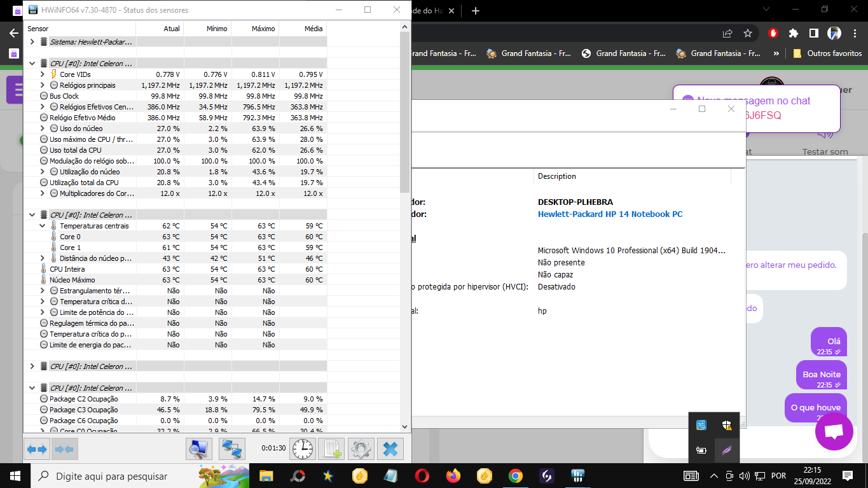Image resolution: width=868 pixels, height=488 pixels.
Task: Expand the Distância do núcleo row
Action: click(x=43, y=258)
